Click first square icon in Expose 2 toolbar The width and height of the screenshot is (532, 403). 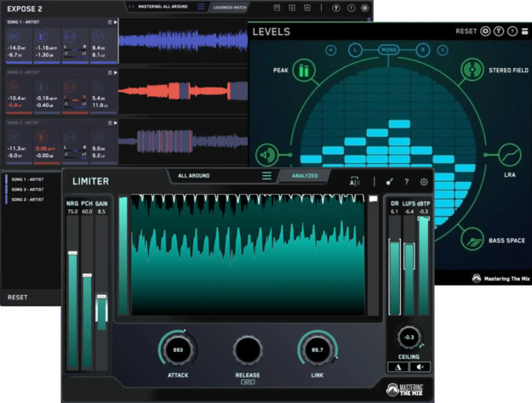pos(277,8)
